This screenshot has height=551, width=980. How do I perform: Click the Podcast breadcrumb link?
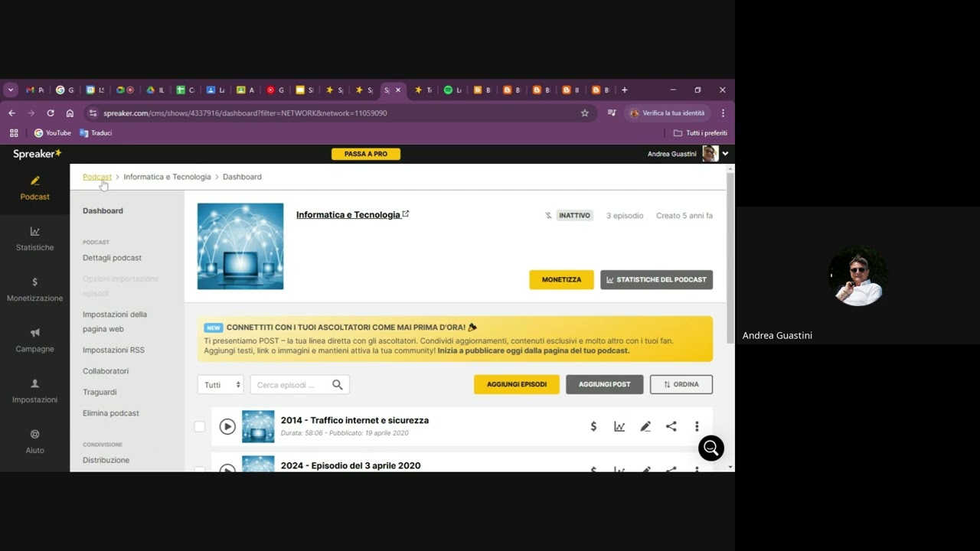97,177
